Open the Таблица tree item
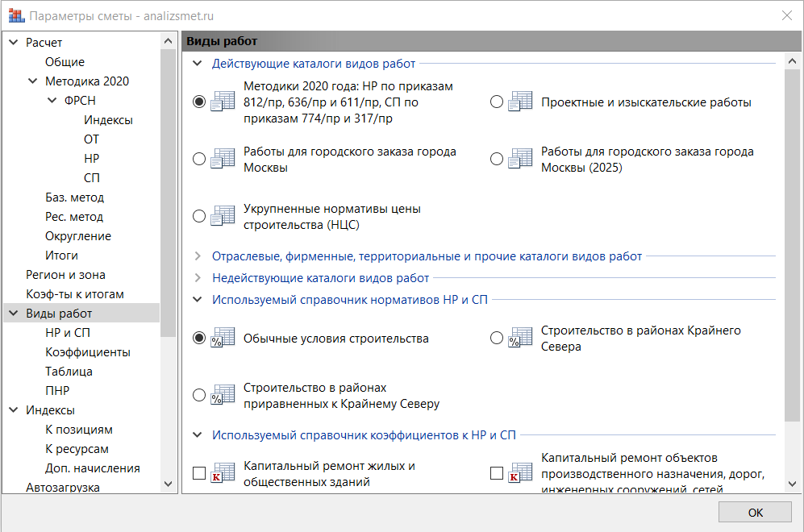Viewport: 804px width, 532px height. point(69,372)
